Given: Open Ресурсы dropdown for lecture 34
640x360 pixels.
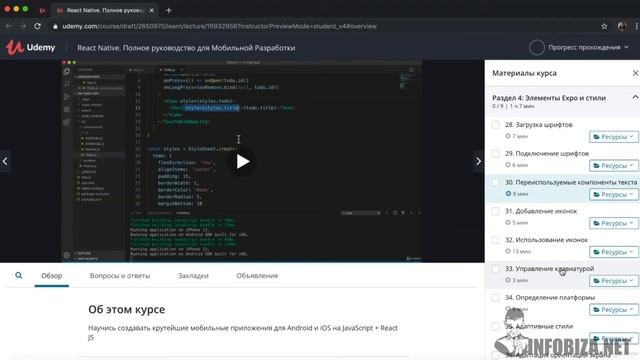Looking at the screenshot, I should point(613,310).
